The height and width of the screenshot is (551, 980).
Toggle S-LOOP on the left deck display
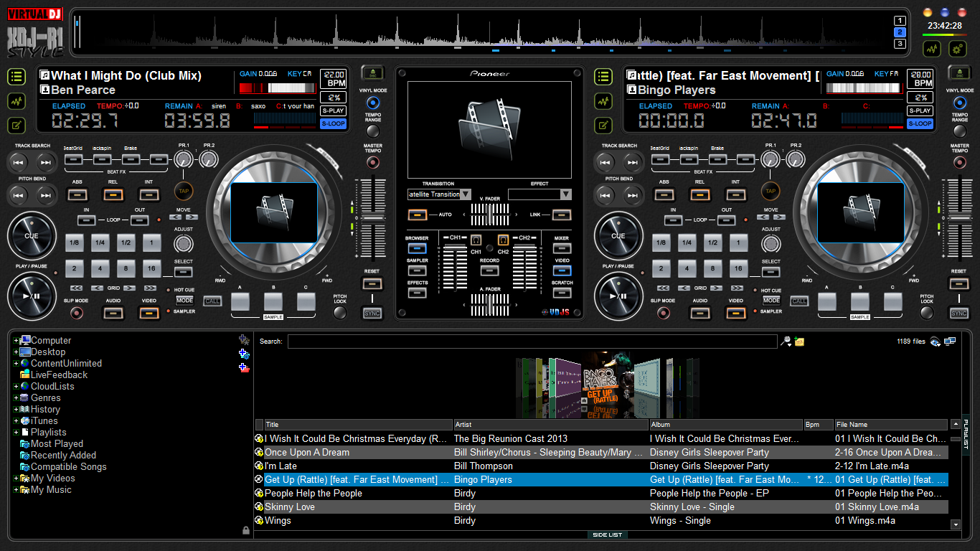pos(333,123)
